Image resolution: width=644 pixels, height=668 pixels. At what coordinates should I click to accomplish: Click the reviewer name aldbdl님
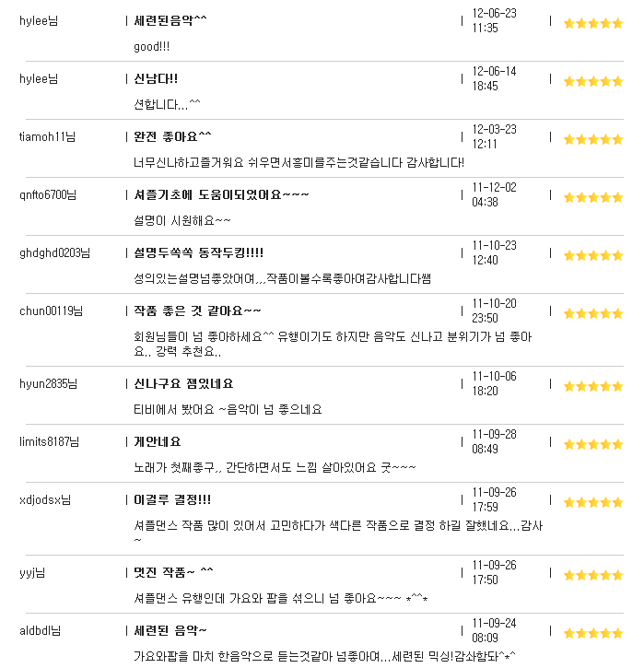pyautogui.click(x=40, y=630)
